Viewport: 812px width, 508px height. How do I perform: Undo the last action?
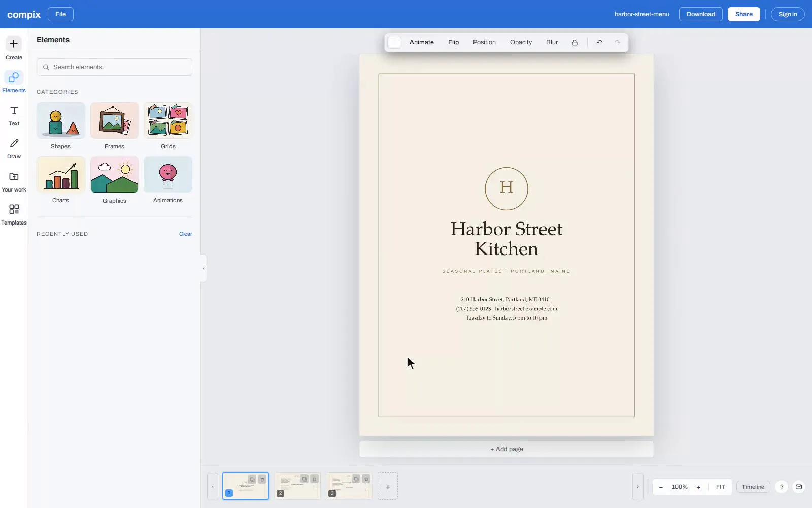pyautogui.click(x=599, y=42)
